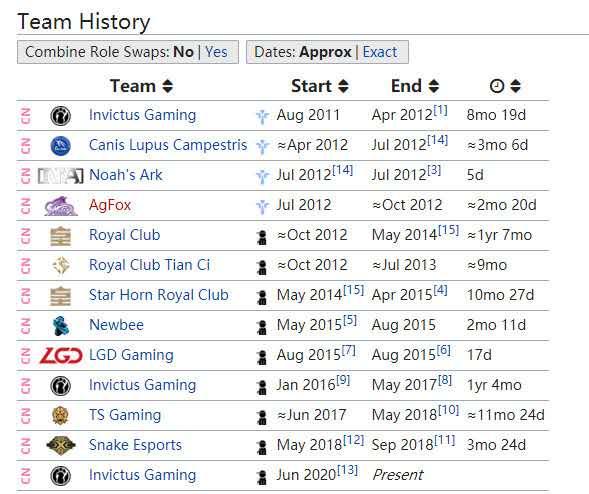Open the Royal Club team link

point(124,235)
